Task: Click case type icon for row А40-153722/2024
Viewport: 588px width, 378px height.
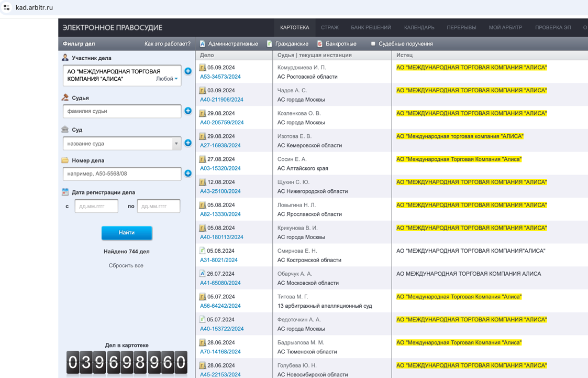Action: pyautogui.click(x=203, y=319)
